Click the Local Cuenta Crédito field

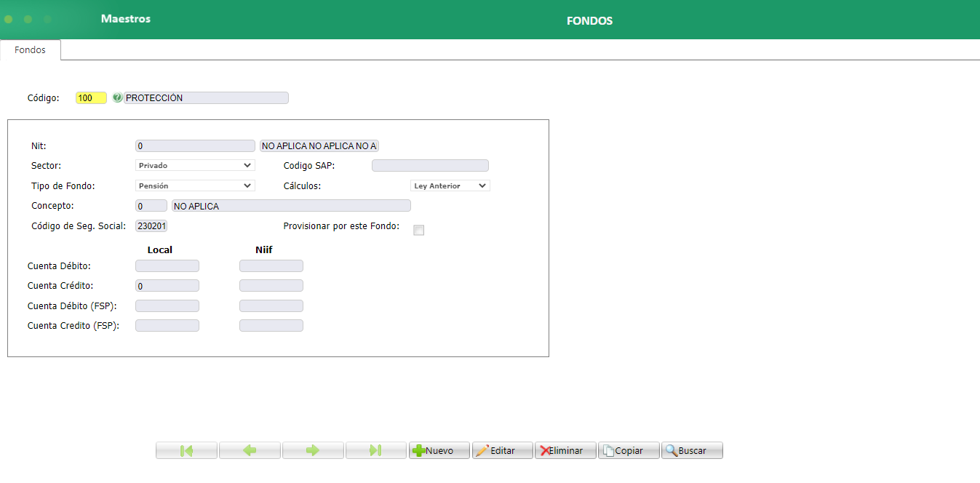(x=167, y=286)
